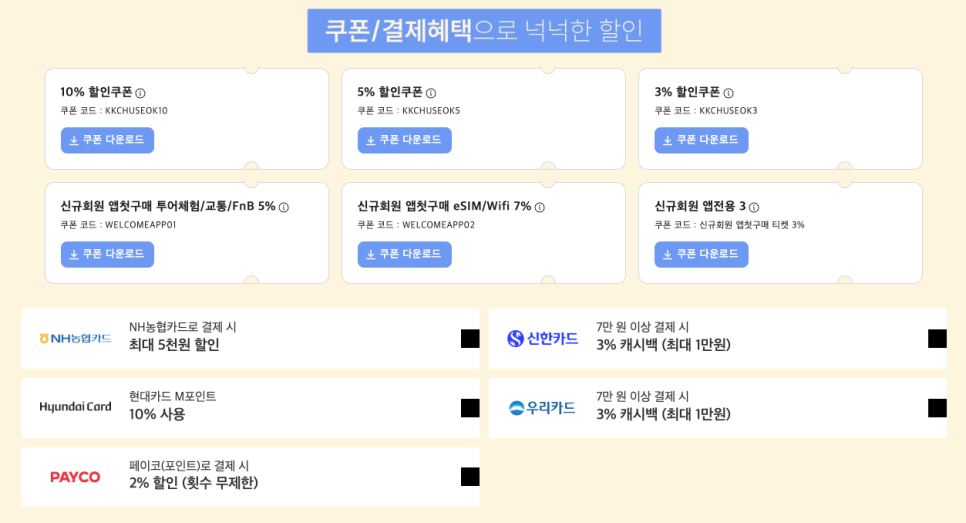
Task: Click the PAYCO logo
Action: (75, 477)
